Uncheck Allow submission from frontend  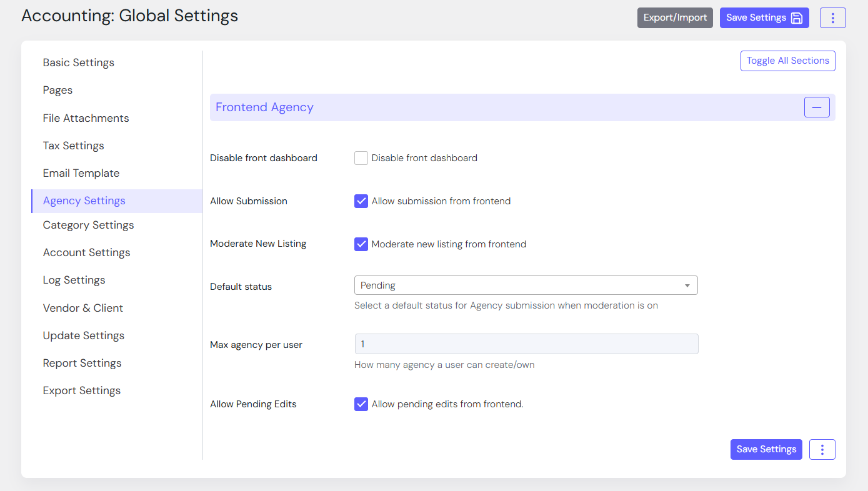(x=361, y=201)
